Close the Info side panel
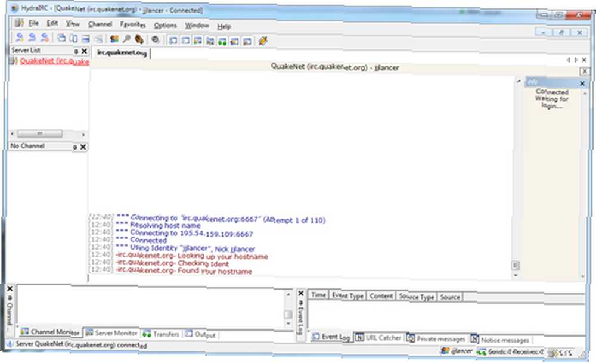Screen dimensions: 596x364 [582, 83]
